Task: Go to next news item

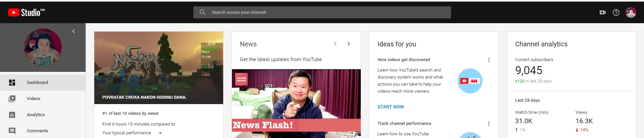Action: (349, 44)
